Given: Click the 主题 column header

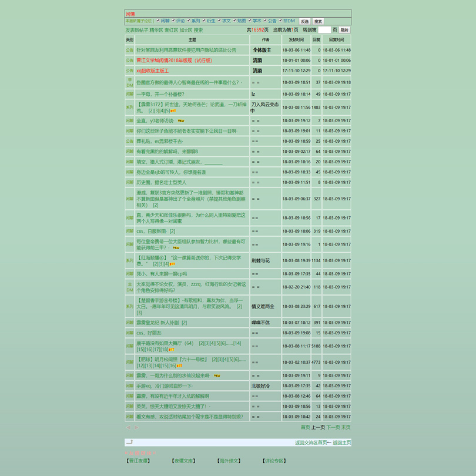Looking at the screenshot, I should click(192, 40).
